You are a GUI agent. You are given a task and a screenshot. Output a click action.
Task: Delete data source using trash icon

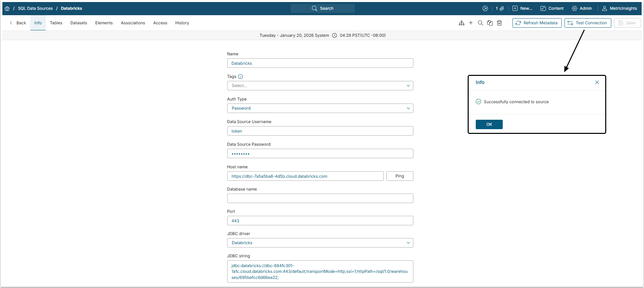click(499, 23)
